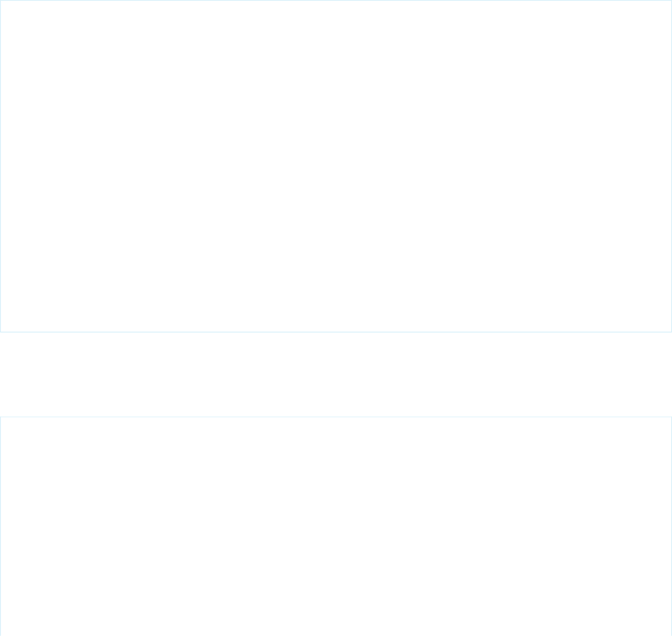Click the blank gap between the two panels

tap(336, 375)
